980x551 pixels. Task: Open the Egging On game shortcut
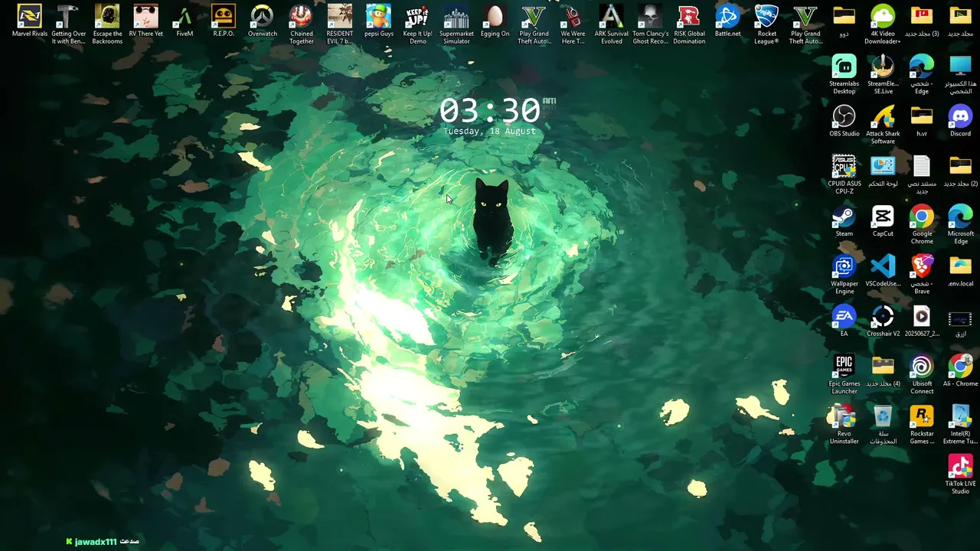495,21
